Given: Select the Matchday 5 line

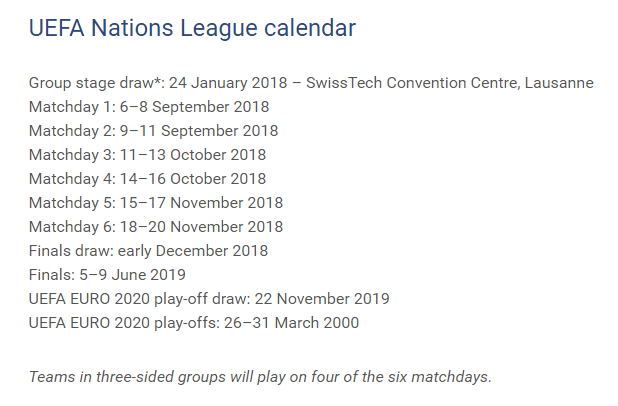Looking at the screenshot, I should pos(156,203).
